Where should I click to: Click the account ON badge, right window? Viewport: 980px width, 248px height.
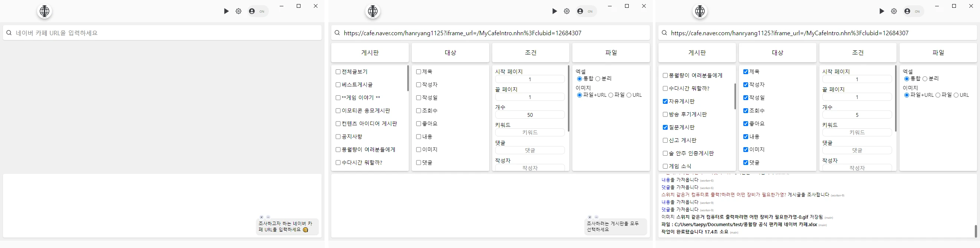coord(913,11)
